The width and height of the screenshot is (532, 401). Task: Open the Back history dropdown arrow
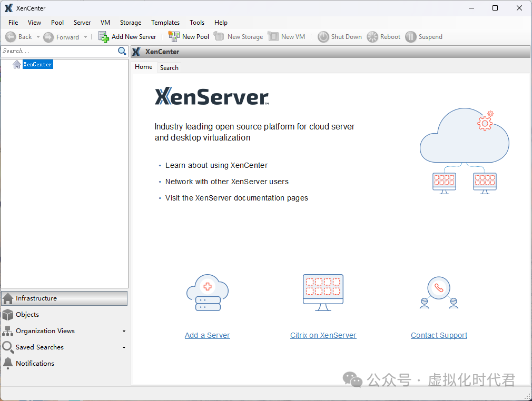coord(38,37)
